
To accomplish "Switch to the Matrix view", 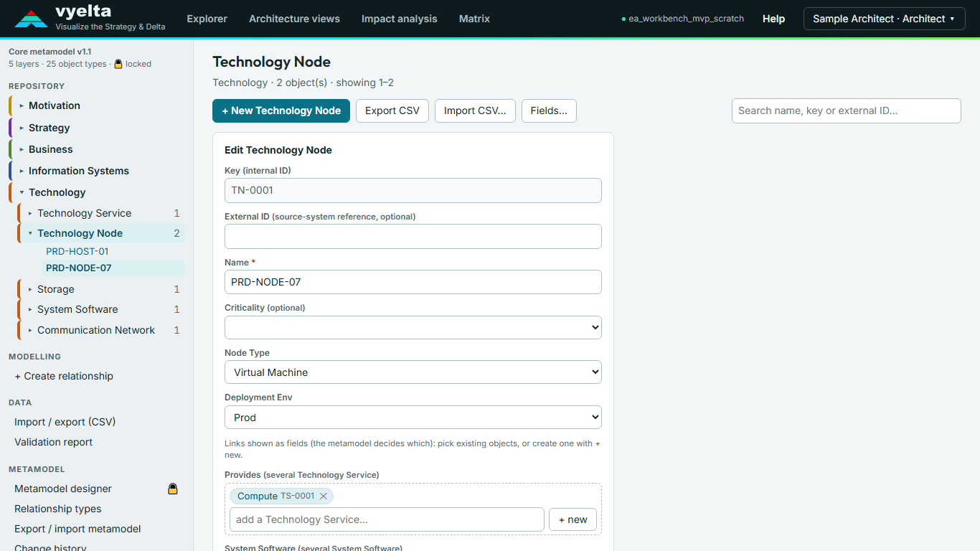I will (x=474, y=19).
